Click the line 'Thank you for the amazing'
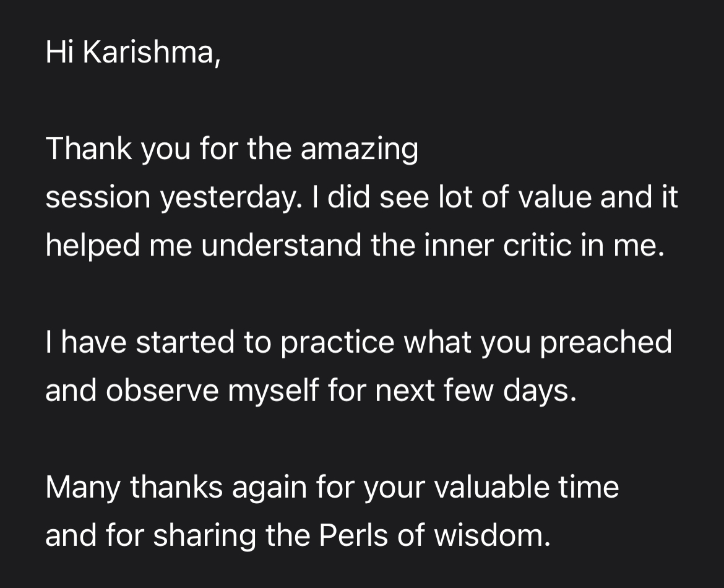Viewport: 724px width, 588px height. [232, 149]
